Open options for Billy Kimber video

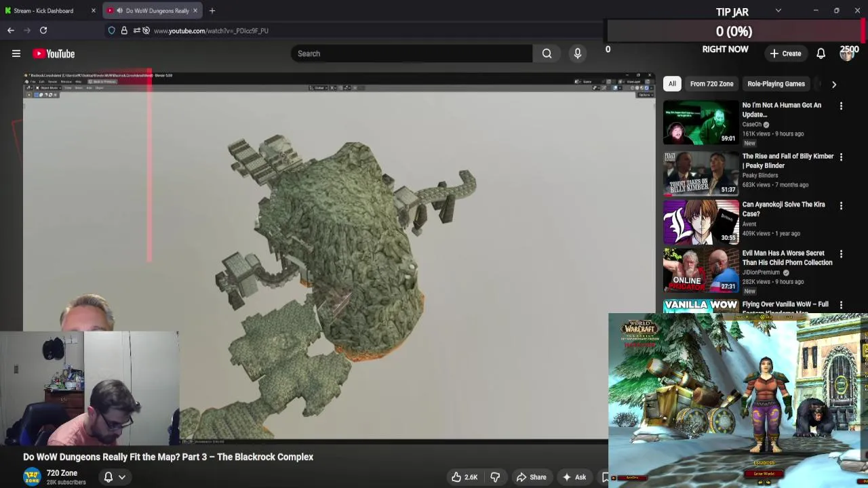point(841,157)
